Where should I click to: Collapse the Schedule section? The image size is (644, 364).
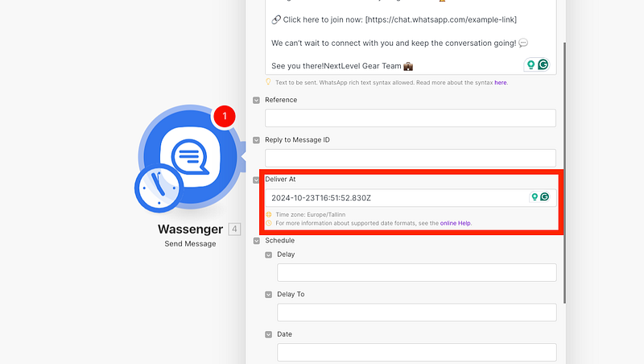(x=257, y=241)
